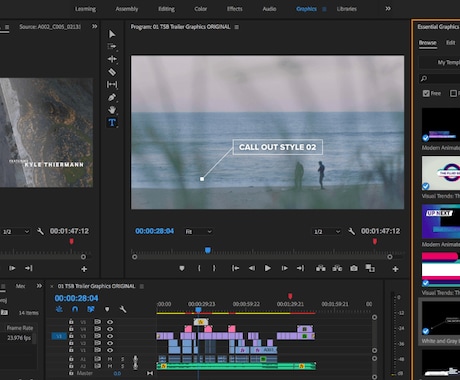Select the Type tool
The height and width of the screenshot is (380, 460).
[x=112, y=123]
